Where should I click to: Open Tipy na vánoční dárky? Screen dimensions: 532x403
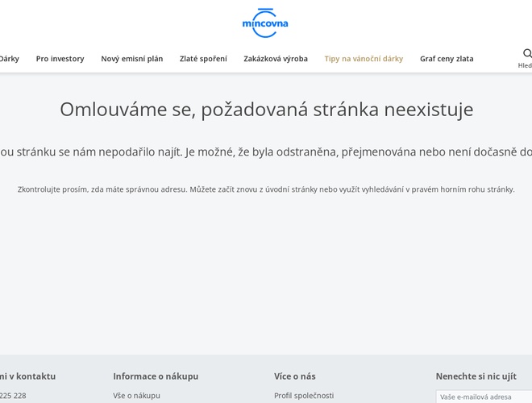[364, 59]
